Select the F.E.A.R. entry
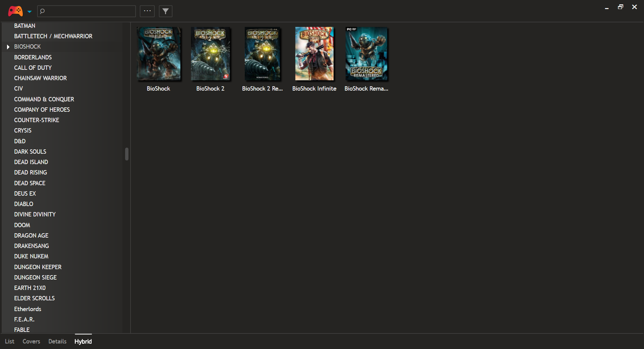The width and height of the screenshot is (644, 349). 24,319
